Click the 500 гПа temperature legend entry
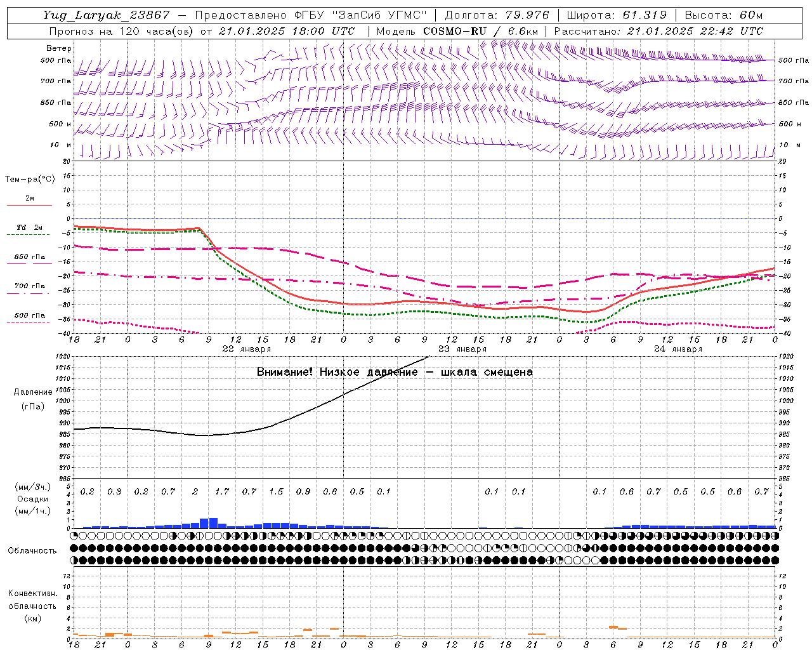This screenshot has height=650, width=812. [x=30, y=315]
